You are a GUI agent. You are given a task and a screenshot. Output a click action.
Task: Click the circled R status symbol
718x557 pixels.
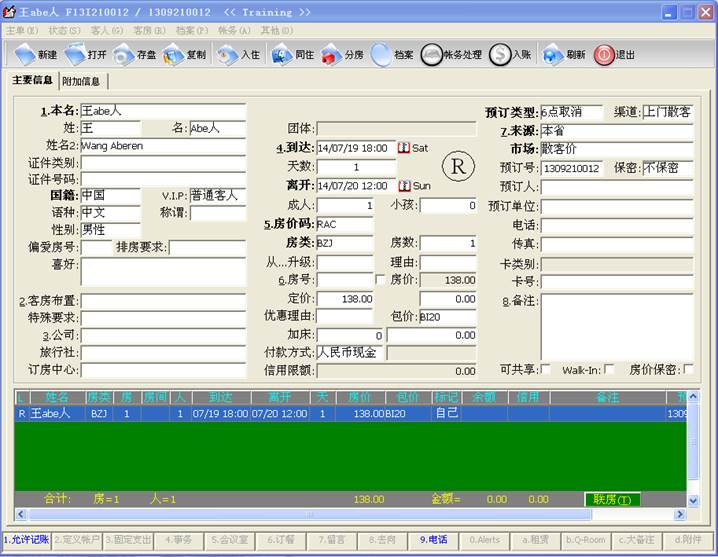(x=458, y=166)
